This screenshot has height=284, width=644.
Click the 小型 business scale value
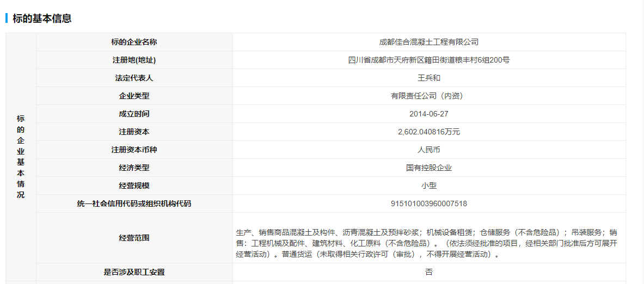click(428, 186)
